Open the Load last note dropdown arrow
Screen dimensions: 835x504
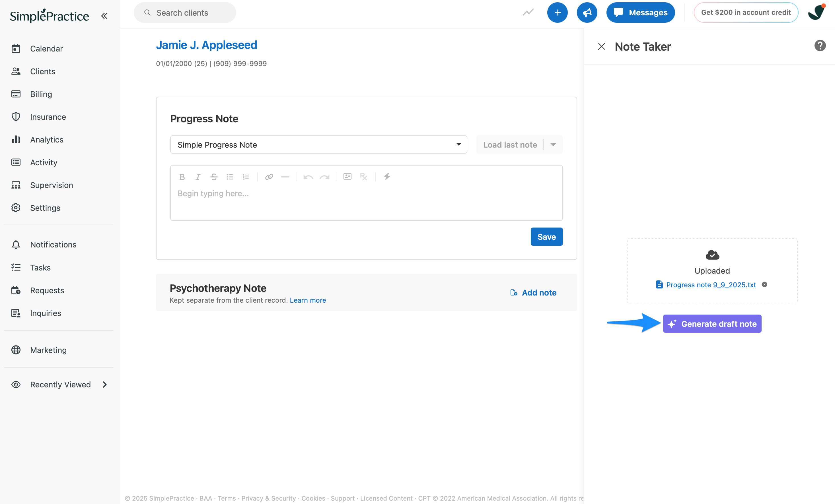(x=553, y=144)
